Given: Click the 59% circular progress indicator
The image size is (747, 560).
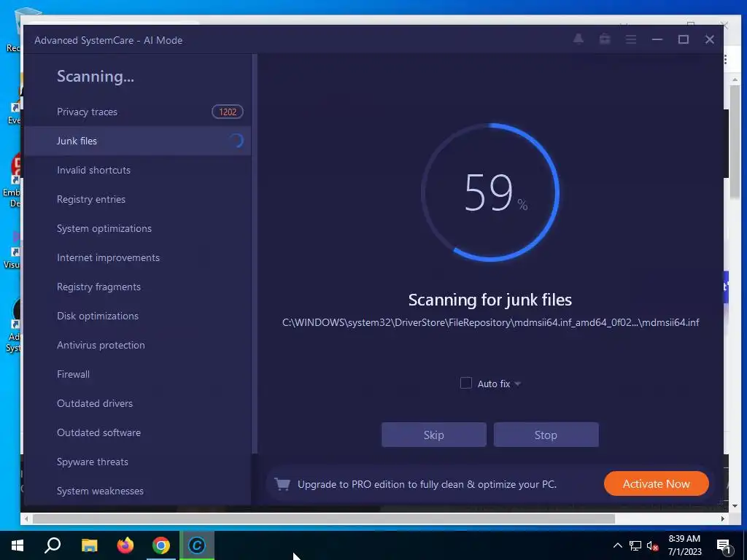Looking at the screenshot, I should coord(490,192).
